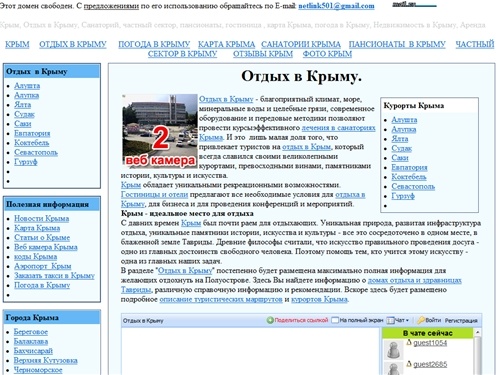
Task: Open Евпатория in left sidebar list
Action: tap(32, 133)
